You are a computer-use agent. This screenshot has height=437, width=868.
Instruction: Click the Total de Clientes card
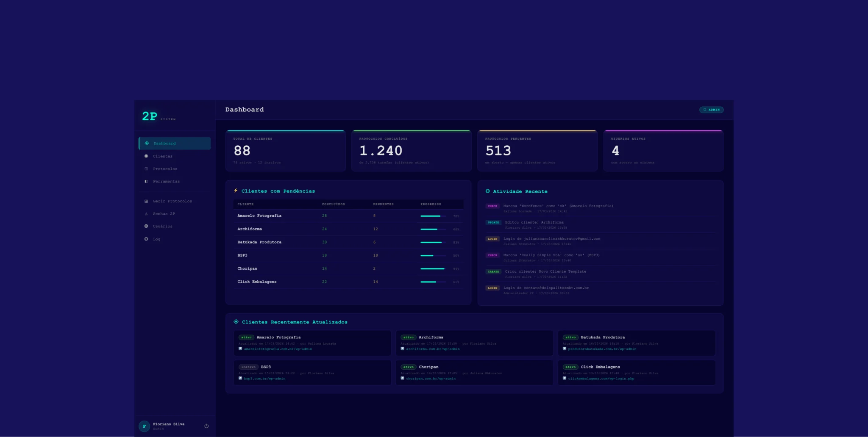coord(285,151)
